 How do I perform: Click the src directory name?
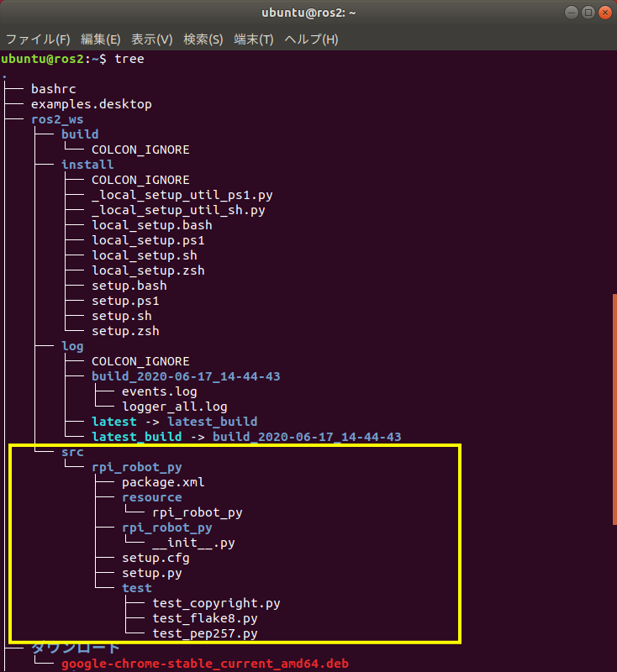(72, 452)
